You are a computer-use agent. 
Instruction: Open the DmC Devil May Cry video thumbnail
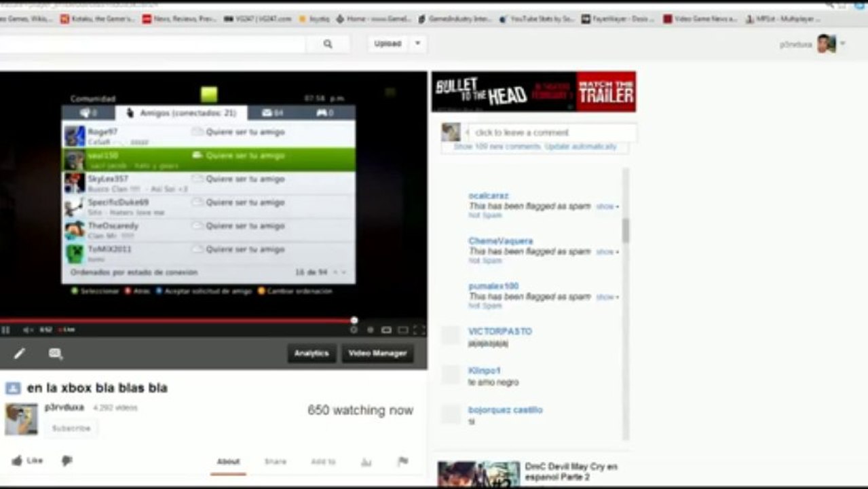point(478,474)
